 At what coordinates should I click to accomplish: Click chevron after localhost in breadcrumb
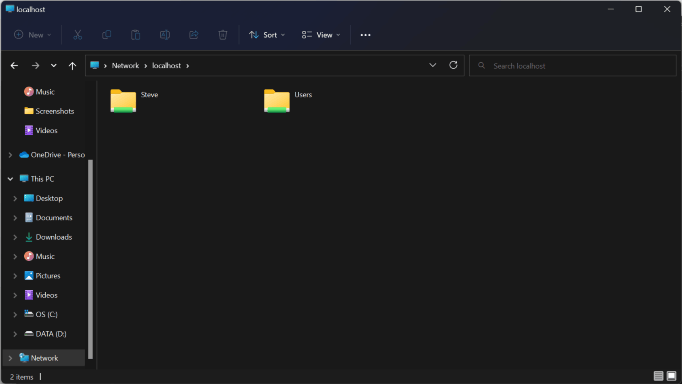tap(187, 66)
